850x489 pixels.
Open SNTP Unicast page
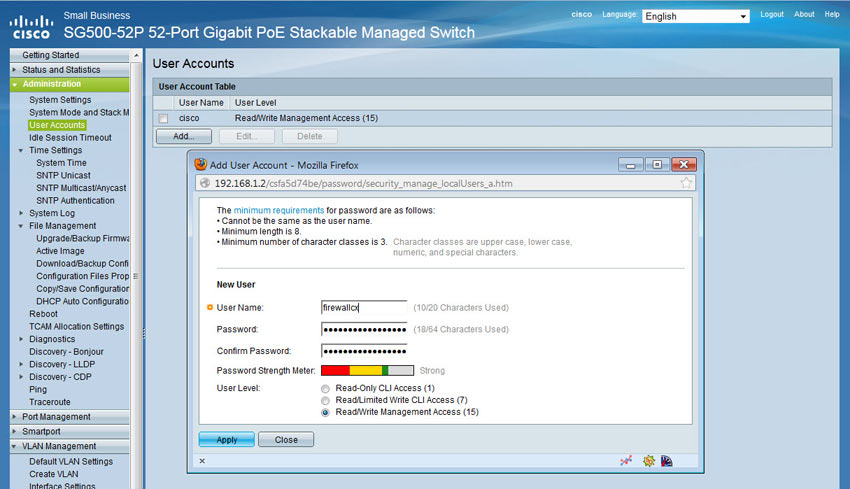pyautogui.click(x=63, y=175)
